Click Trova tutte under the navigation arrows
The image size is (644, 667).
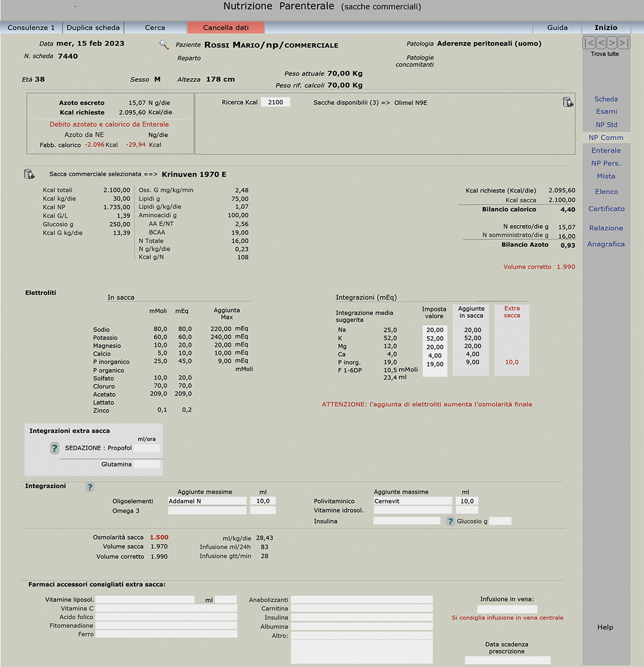pos(605,54)
